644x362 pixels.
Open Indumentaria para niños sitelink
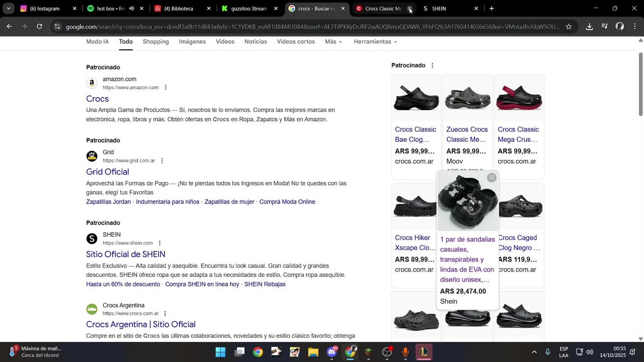click(x=168, y=202)
